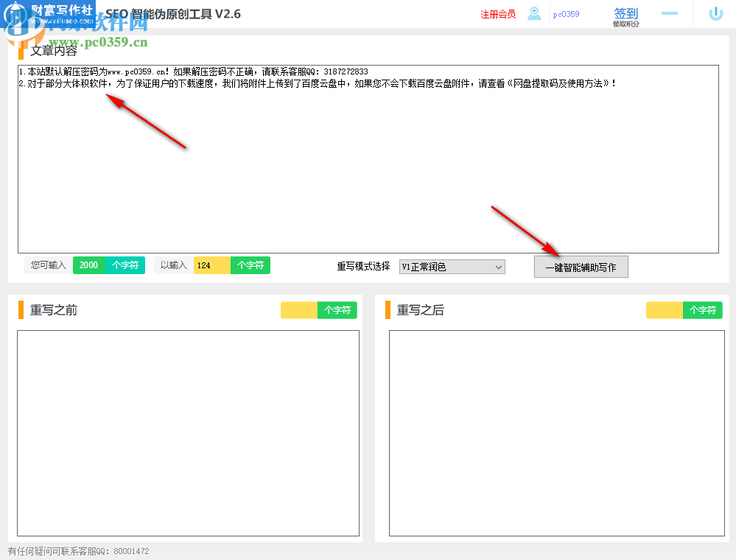736x560 pixels.
Task: Click the 重写之后 text box
Action: click(557, 433)
